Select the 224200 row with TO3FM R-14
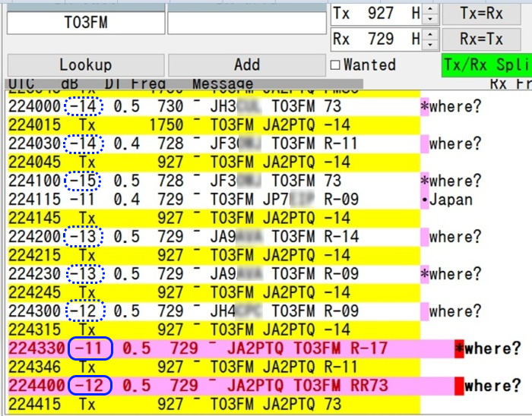 coord(214,237)
